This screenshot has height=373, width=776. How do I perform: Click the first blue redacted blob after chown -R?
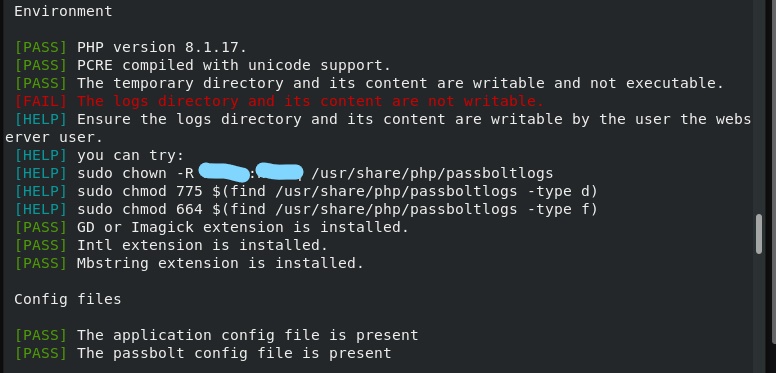[224, 172]
